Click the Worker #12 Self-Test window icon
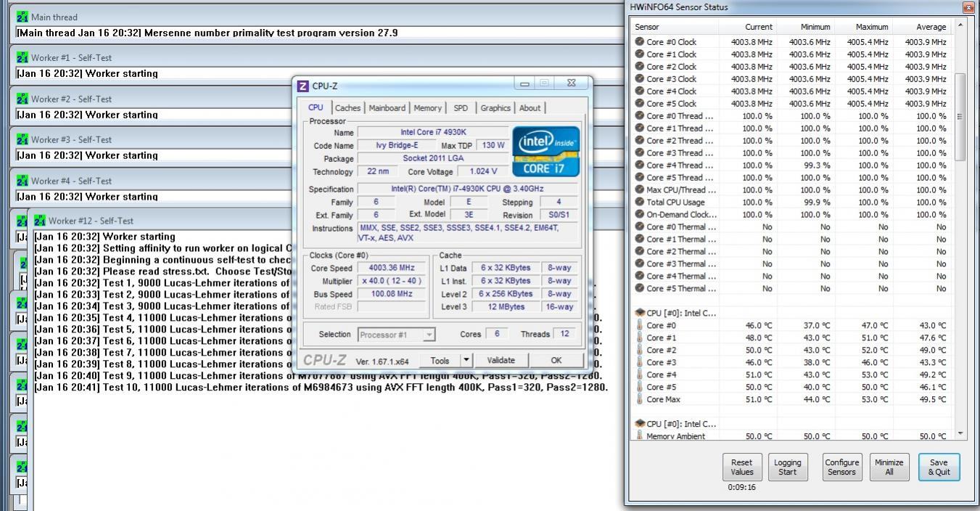 (40, 221)
